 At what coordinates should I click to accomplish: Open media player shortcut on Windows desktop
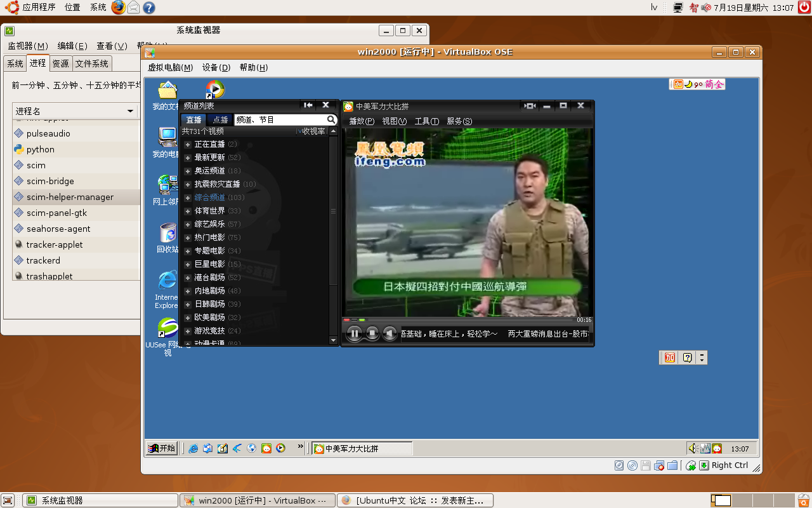[x=215, y=90]
